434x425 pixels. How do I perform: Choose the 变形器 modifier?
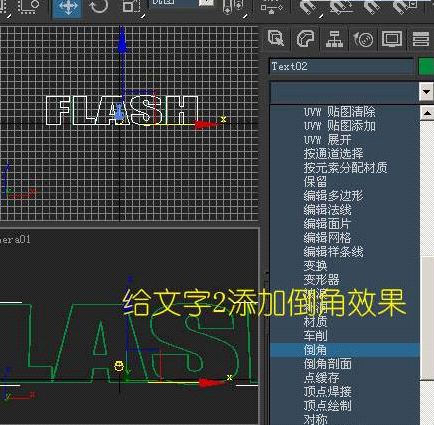pos(321,279)
